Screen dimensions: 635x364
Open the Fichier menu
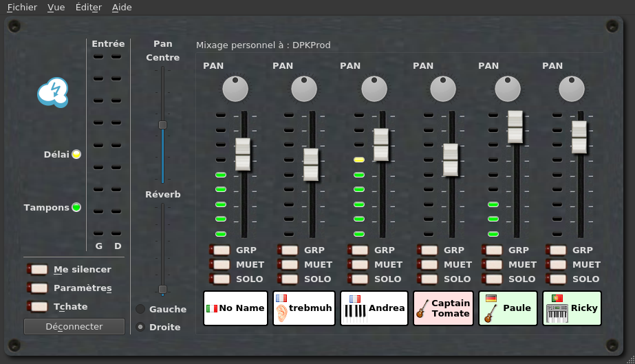point(22,8)
